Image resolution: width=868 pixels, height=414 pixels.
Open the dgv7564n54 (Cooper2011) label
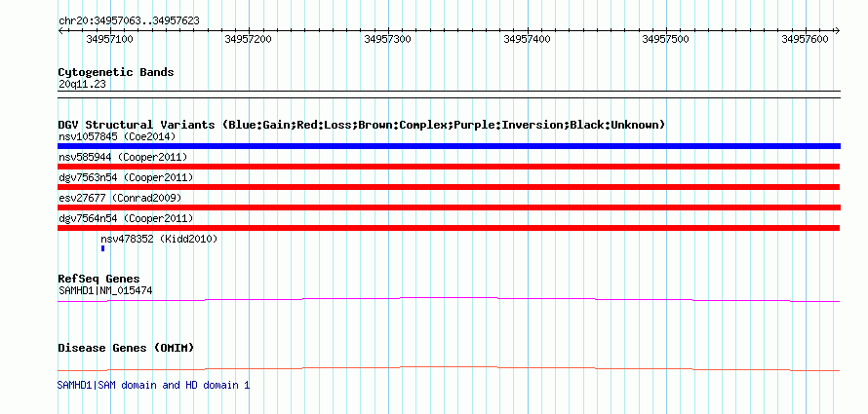126,218
